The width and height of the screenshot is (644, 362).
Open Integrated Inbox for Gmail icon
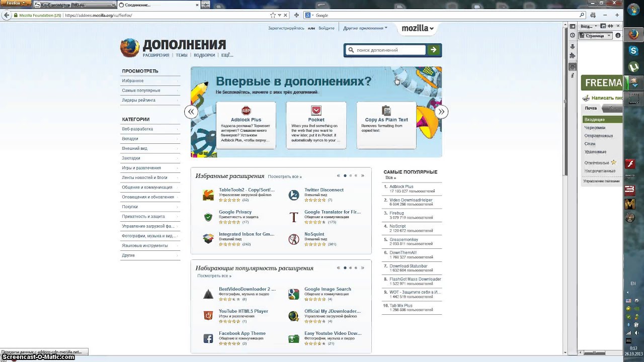pos(208,239)
